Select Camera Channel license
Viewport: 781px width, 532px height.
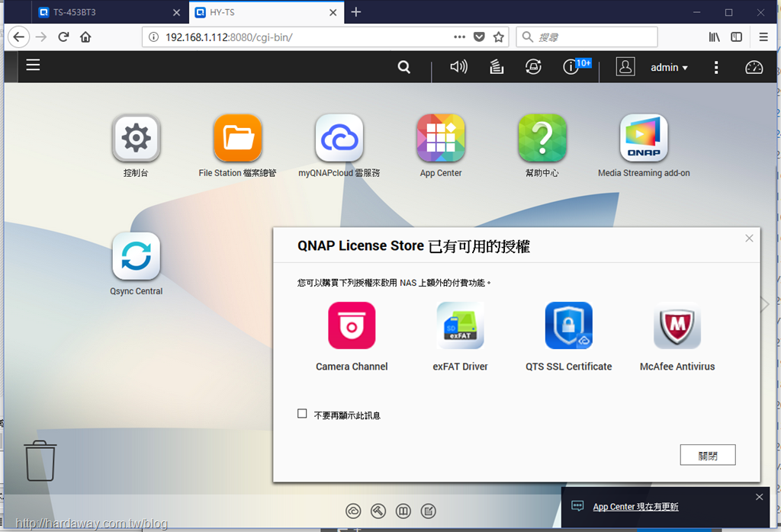click(x=352, y=325)
